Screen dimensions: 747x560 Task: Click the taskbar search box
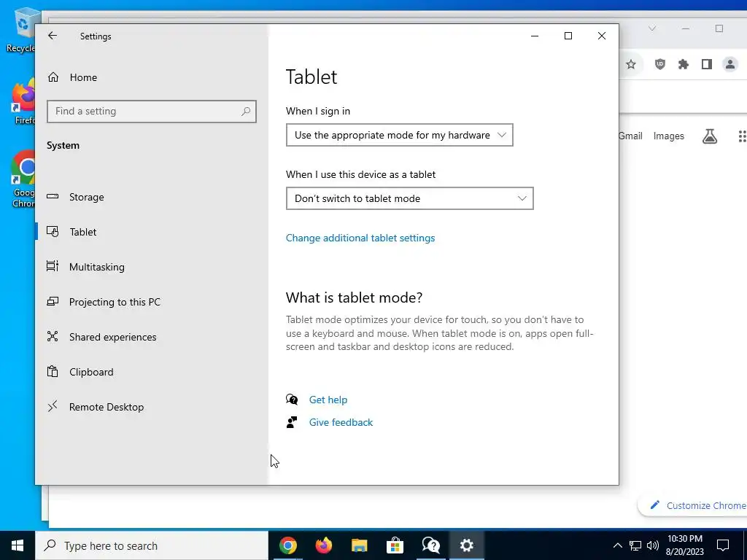click(152, 545)
